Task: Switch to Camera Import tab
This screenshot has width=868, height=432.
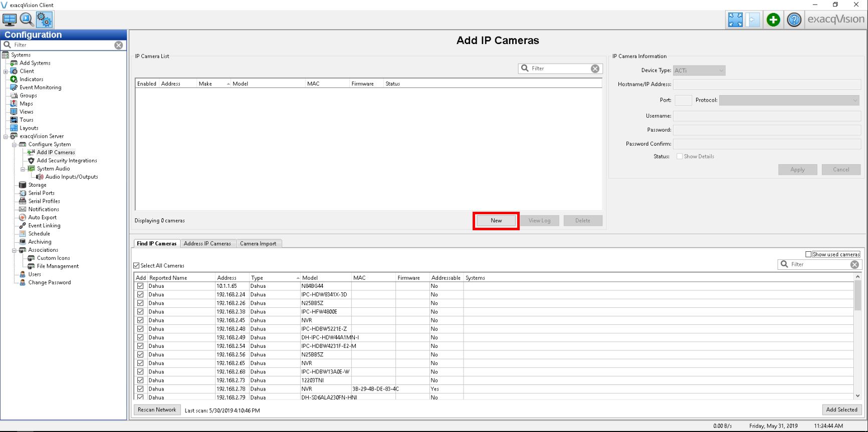Action: click(x=258, y=244)
